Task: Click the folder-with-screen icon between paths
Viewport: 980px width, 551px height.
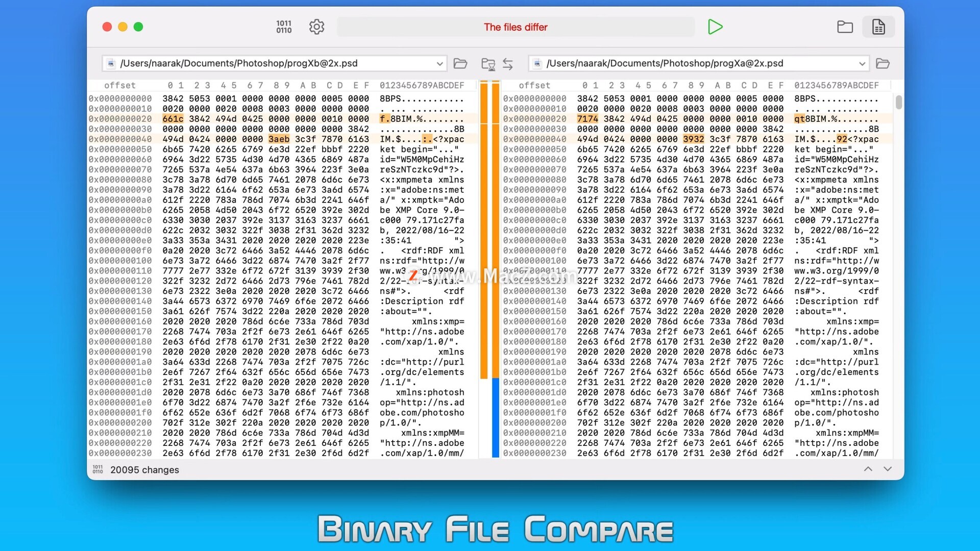Action: point(488,64)
